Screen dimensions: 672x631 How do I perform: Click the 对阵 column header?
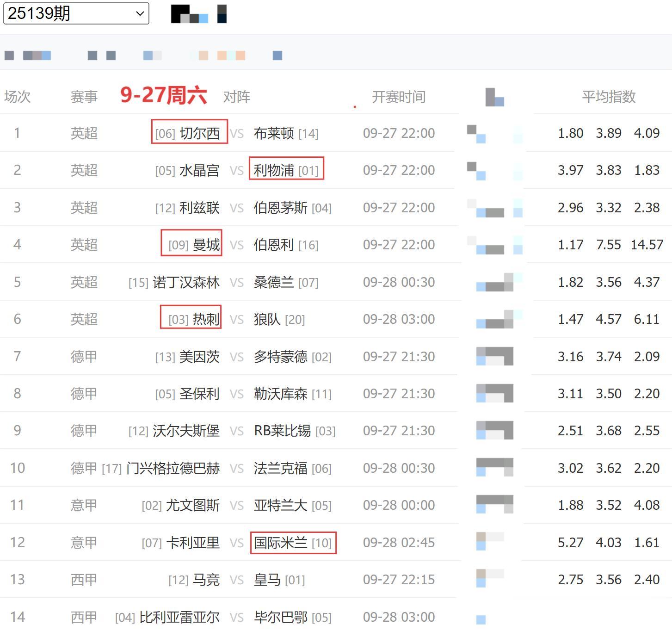click(236, 97)
